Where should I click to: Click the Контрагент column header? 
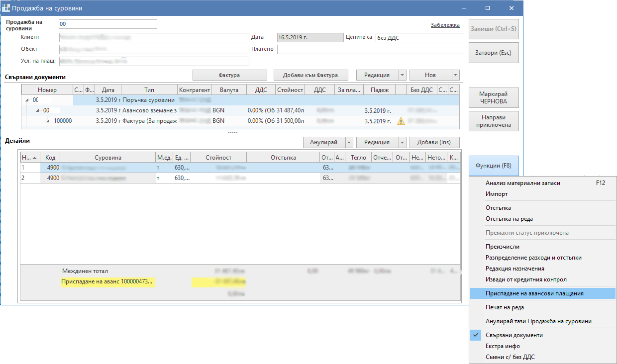pos(195,90)
